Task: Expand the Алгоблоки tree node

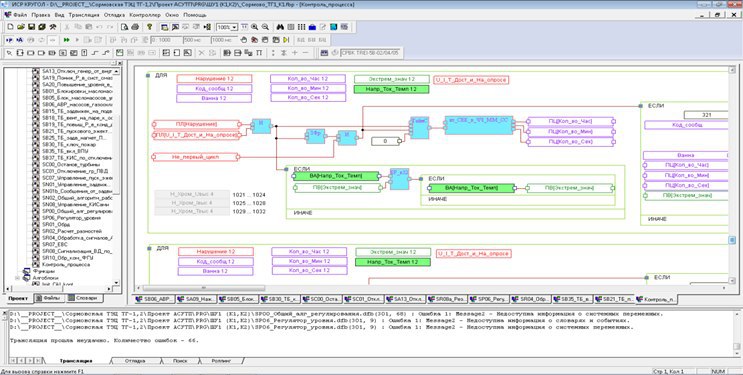Action: click(17, 278)
